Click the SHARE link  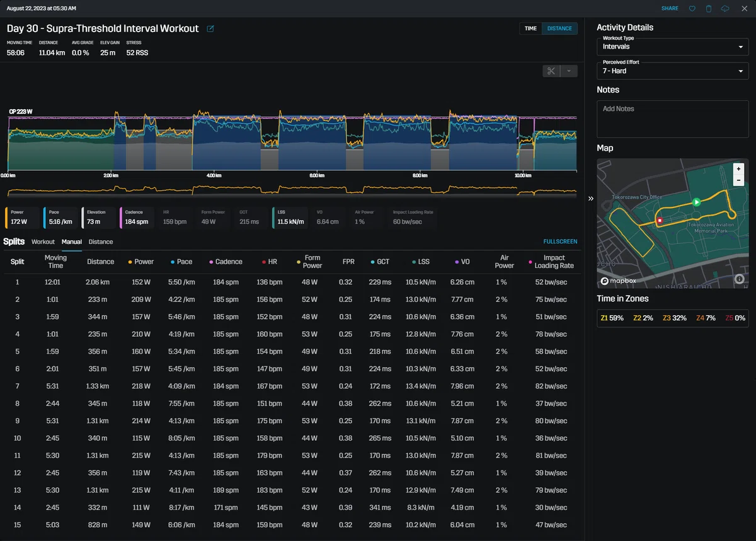[x=670, y=9]
